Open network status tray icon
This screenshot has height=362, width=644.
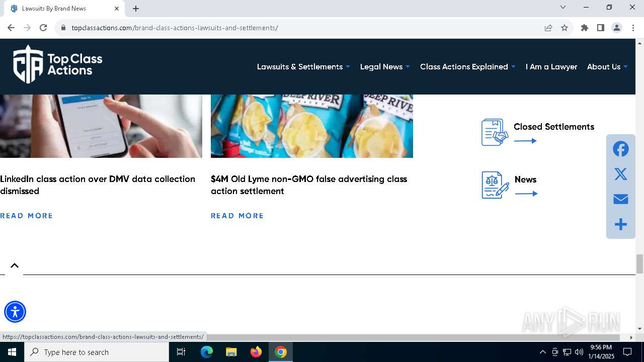(567, 352)
